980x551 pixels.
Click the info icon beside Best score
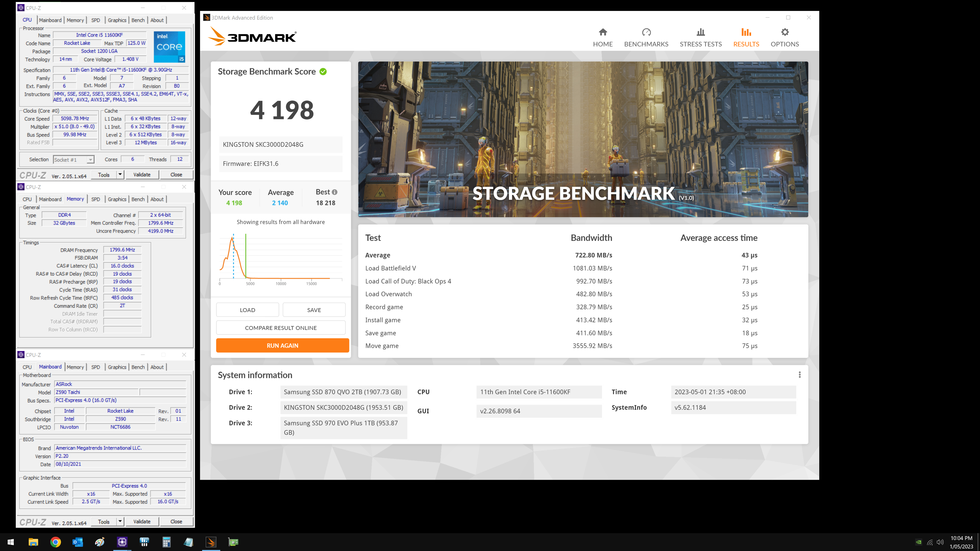click(334, 192)
